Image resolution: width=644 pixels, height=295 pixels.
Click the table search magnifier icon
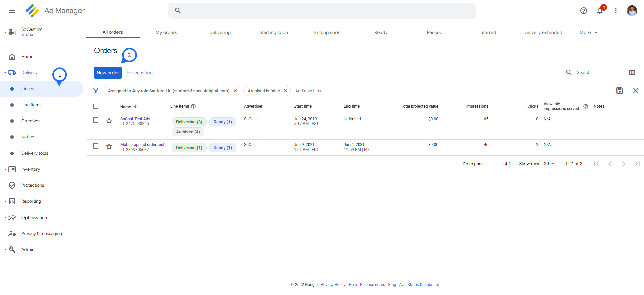[x=569, y=73]
